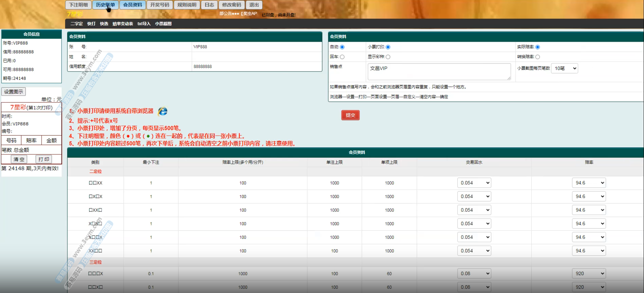This screenshot has width=644, height=293.
Task: Expand 交易回水 dropdown for 口口XX row
Action: [x=474, y=183]
